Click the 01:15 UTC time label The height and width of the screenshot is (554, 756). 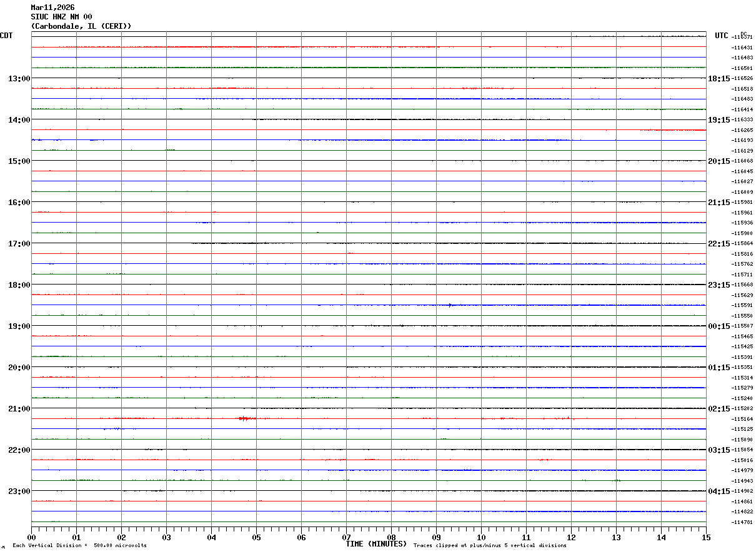(719, 367)
